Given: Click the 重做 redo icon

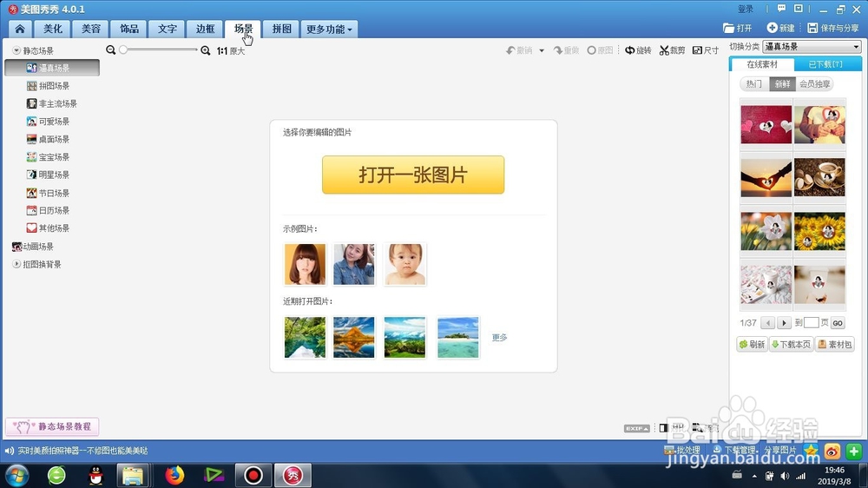Looking at the screenshot, I should pos(566,50).
